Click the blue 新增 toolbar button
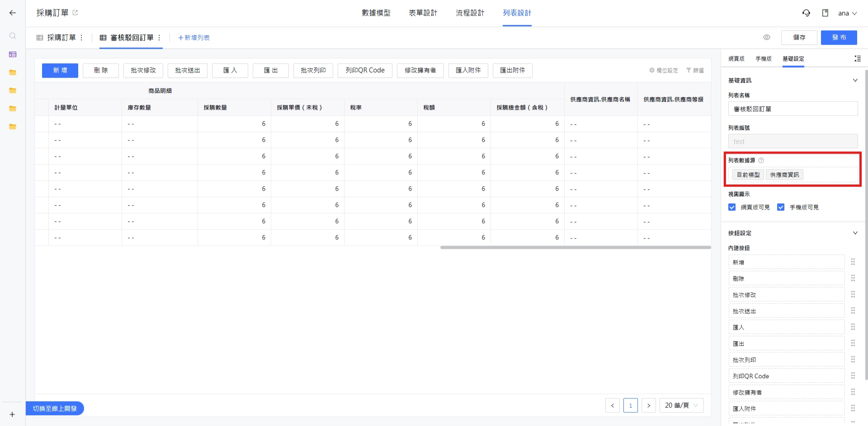 click(60, 70)
